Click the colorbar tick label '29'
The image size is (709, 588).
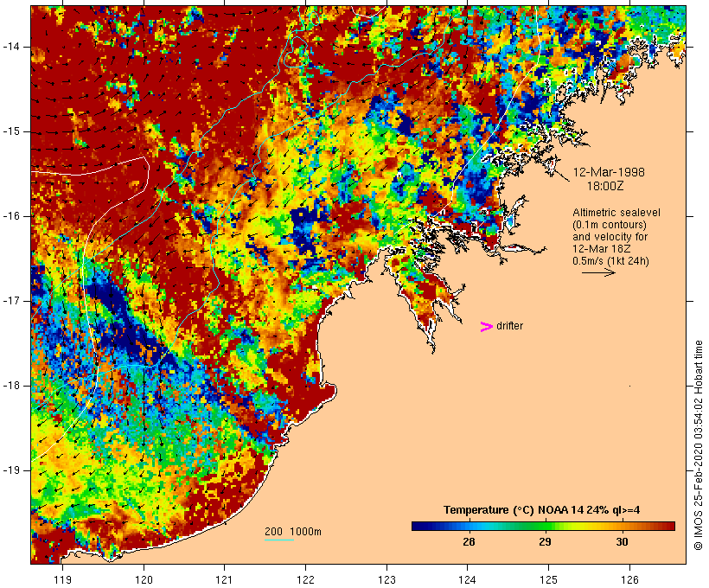pos(546,542)
